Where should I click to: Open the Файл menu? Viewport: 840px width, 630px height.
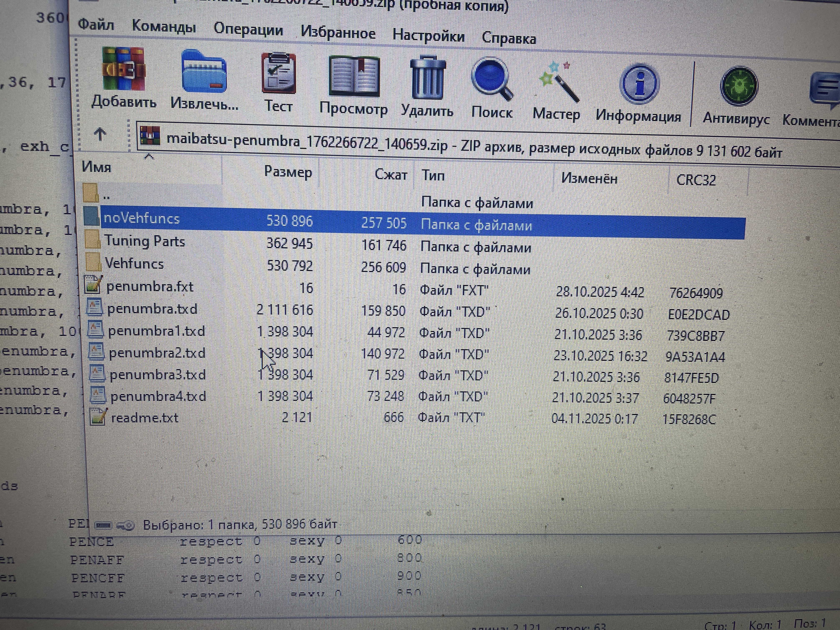tap(96, 25)
